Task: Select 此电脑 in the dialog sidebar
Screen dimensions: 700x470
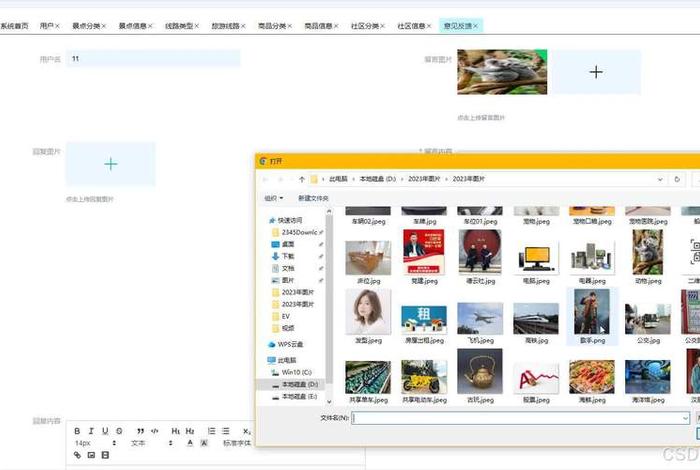Action: coord(287,360)
